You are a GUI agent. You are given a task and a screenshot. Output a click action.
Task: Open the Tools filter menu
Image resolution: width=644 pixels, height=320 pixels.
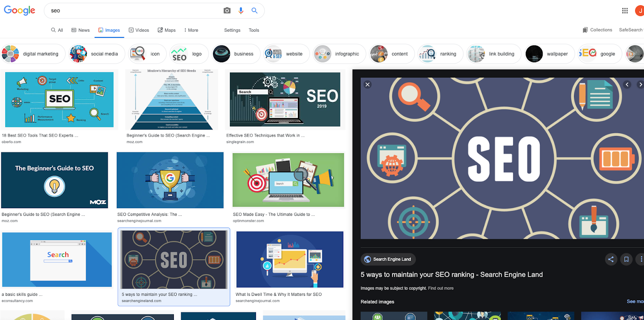click(x=254, y=30)
